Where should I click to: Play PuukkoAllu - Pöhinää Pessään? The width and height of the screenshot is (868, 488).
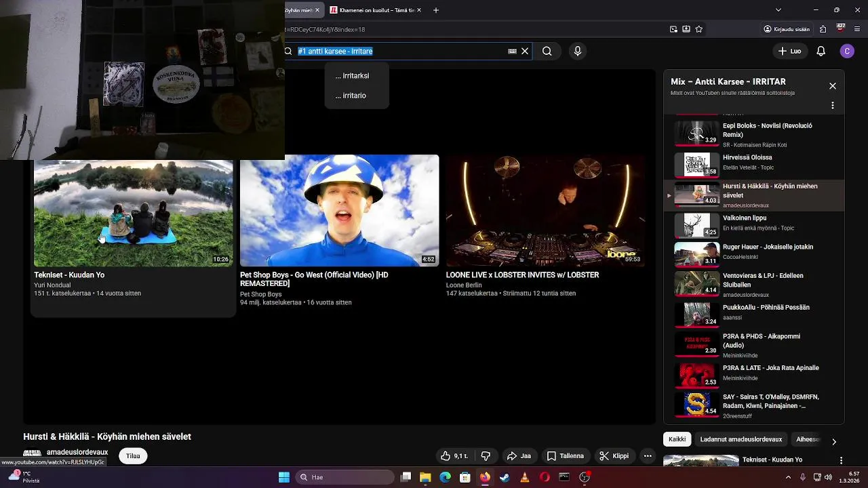[753, 314]
